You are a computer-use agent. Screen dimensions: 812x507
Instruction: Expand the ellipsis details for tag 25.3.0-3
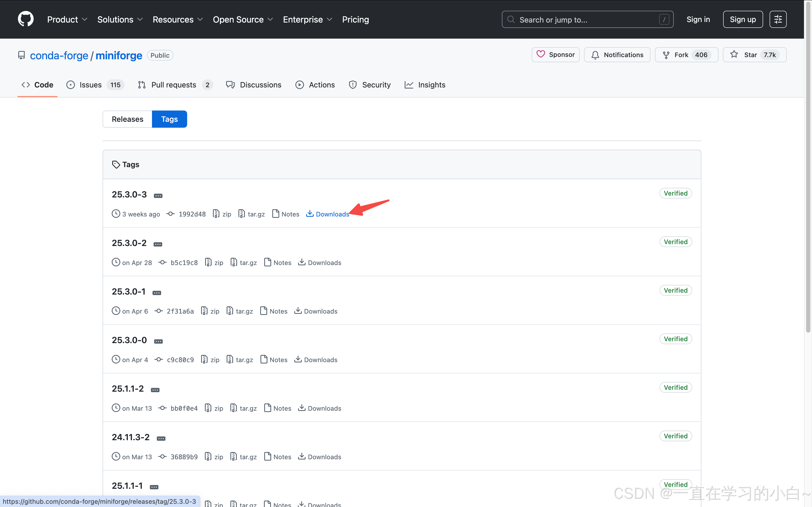point(158,196)
